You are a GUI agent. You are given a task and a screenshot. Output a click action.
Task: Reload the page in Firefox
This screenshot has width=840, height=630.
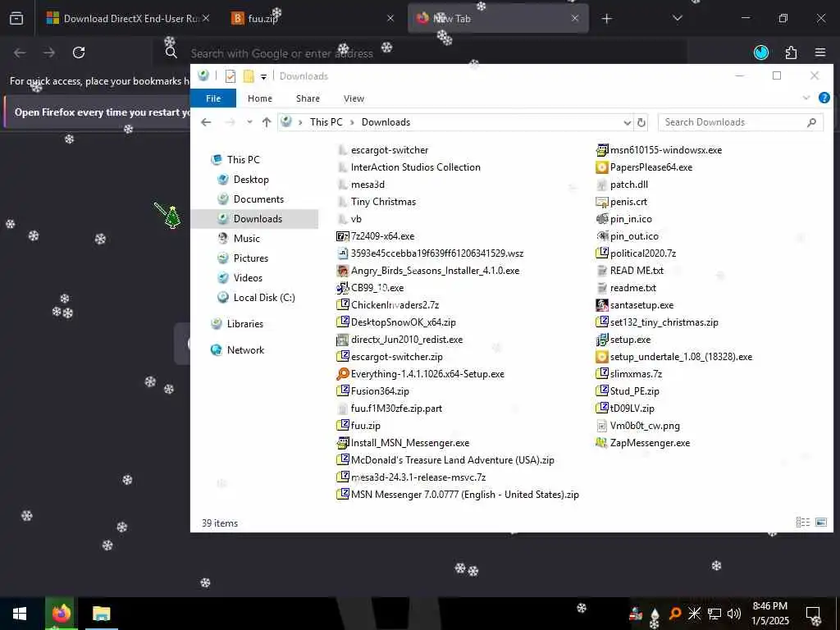[x=79, y=52]
